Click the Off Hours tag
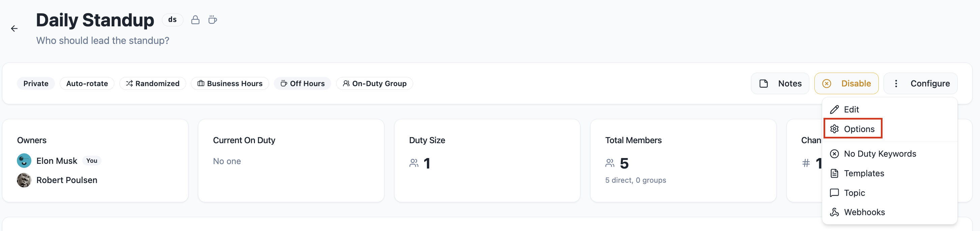 click(x=302, y=83)
